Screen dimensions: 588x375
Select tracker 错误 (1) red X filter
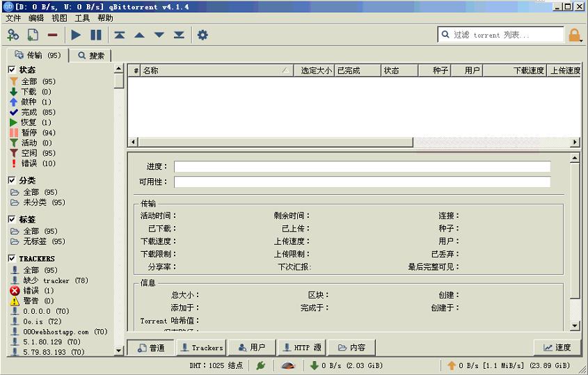(x=32, y=291)
